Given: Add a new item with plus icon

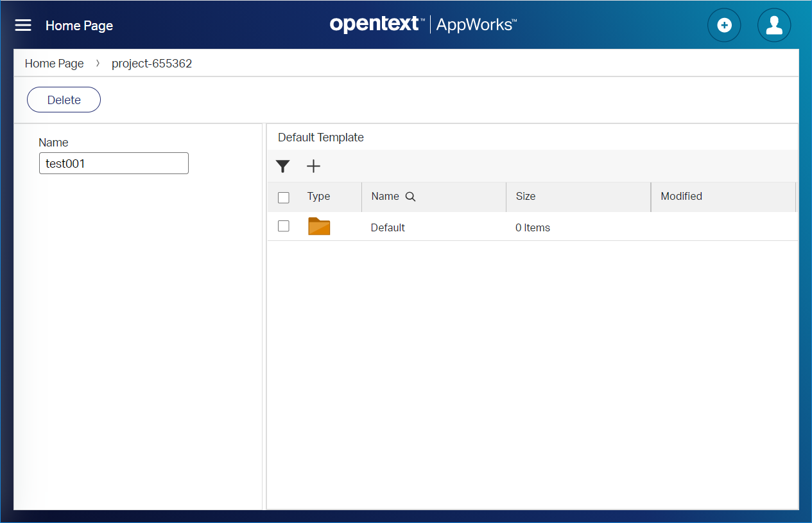Looking at the screenshot, I should click(x=313, y=166).
